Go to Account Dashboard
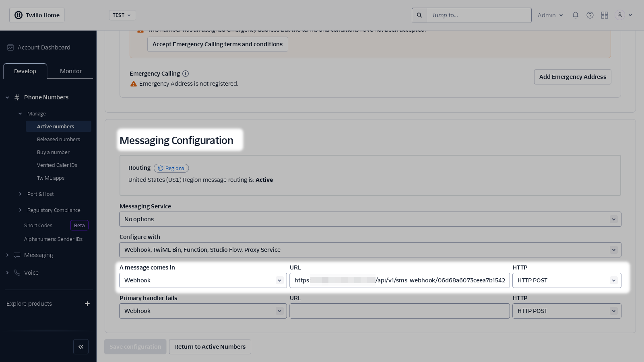Screen dimensions: 644x362 (44, 47)
